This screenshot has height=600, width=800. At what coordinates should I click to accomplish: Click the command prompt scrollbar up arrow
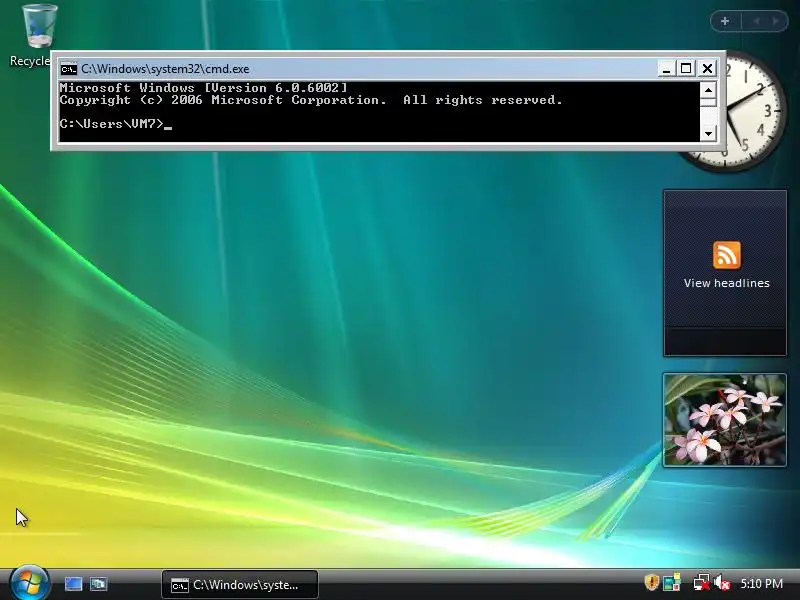pyautogui.click(x=708, y=91)
